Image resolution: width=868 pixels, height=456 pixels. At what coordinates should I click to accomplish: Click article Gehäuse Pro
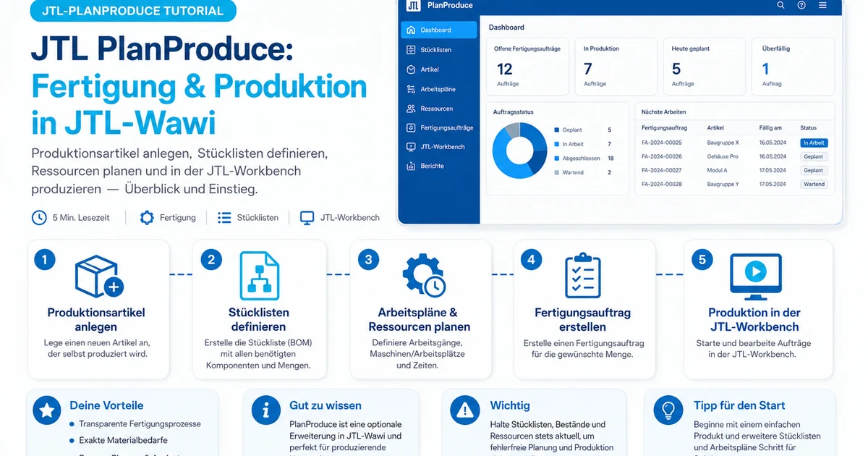tap(723, 156)
